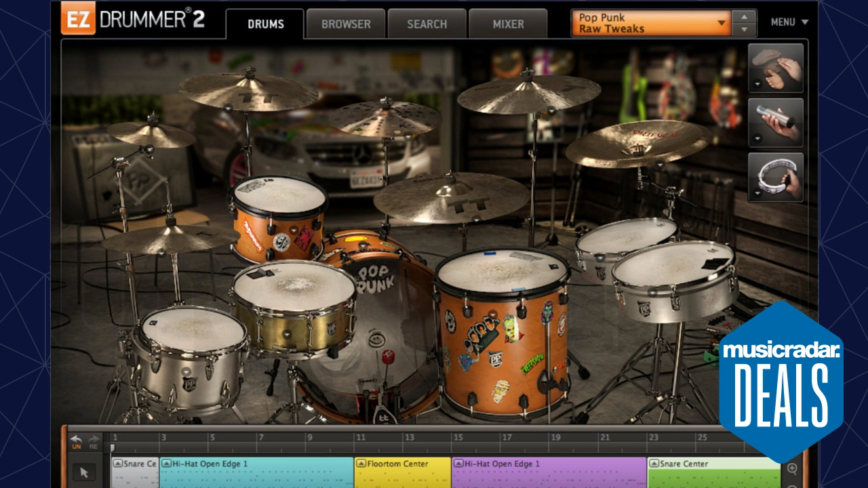
Task: Step to previous preset with up arrow
Action: (x=745, y=16)
